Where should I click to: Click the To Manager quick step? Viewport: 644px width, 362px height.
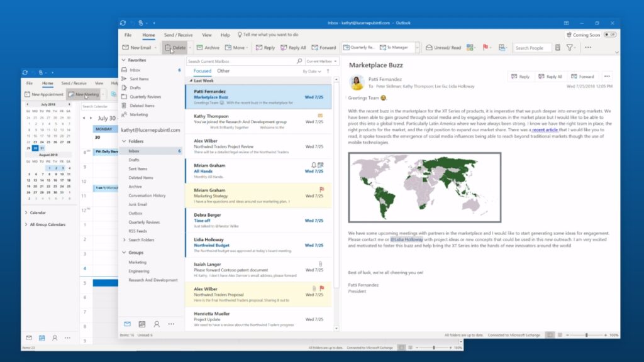(394, 48)
